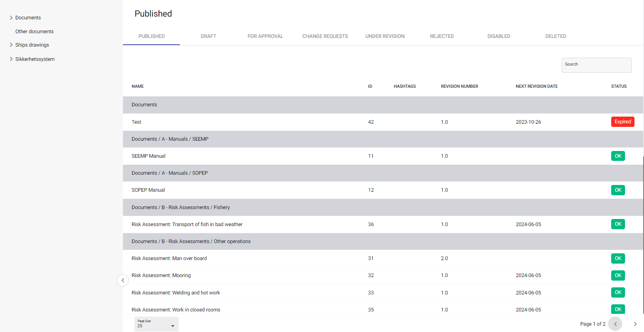This screenshot has height=332, width=644.
Task: Select Documents label in sidebar
Action: pos(28,18)
